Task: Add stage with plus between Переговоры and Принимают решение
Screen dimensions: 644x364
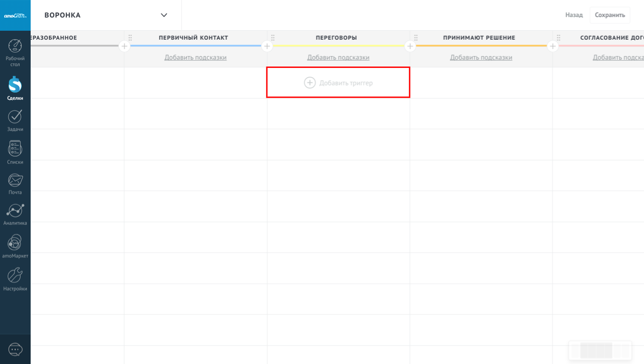Action: click(410, 46)
